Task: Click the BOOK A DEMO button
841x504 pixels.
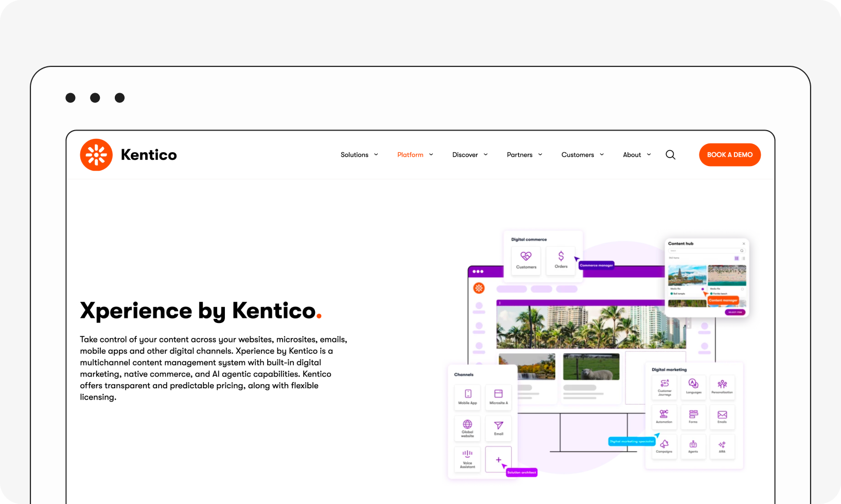Action: 730,155
